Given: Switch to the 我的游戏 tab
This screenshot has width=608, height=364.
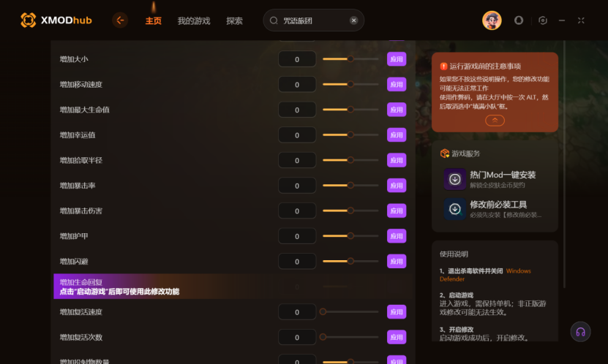Looking at the screenshot, I should click(x=194, y=21).
